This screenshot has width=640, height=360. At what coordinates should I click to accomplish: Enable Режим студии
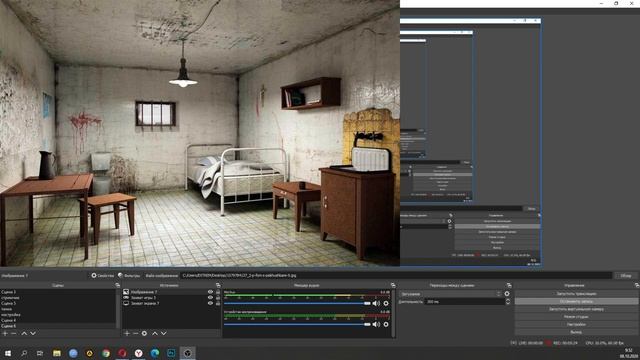(x=576, y=317)
